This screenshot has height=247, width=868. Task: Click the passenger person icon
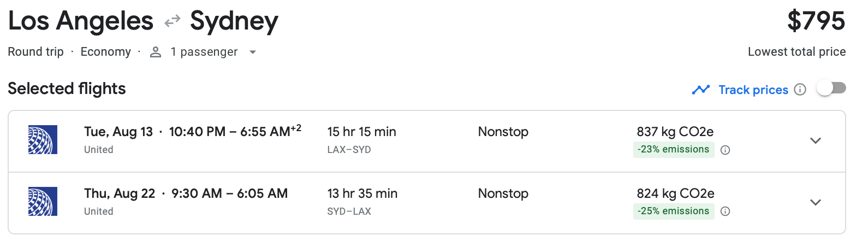click(x=156, y=52)
